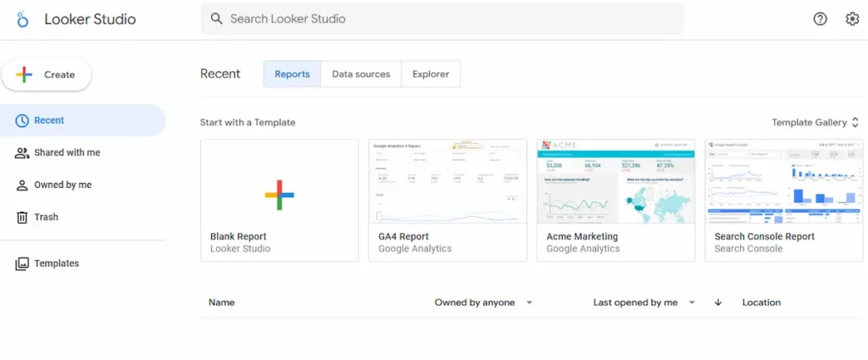
Task: Open the GA4 Report template thumbnail
Action: pyautogui.click(x=448, y=181)
